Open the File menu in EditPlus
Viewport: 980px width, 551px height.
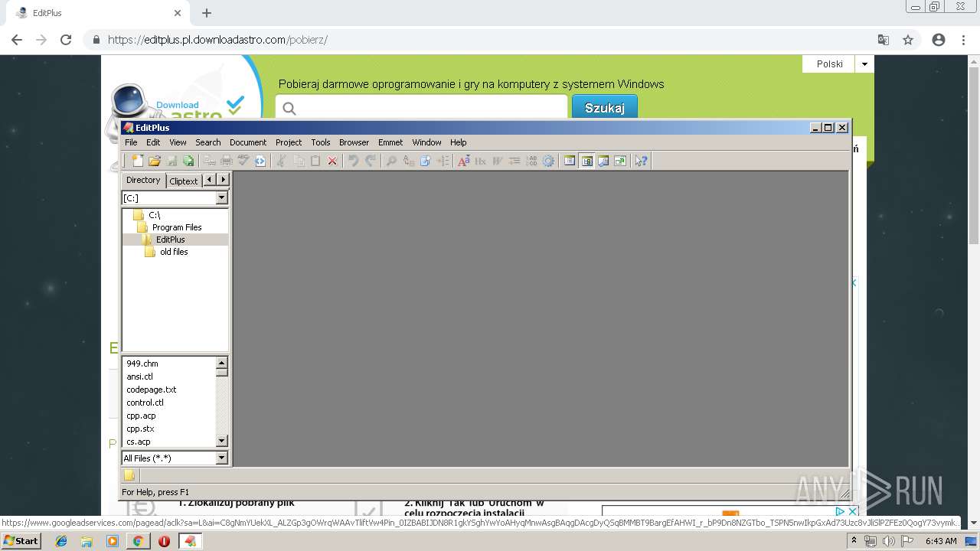[131, 142]
